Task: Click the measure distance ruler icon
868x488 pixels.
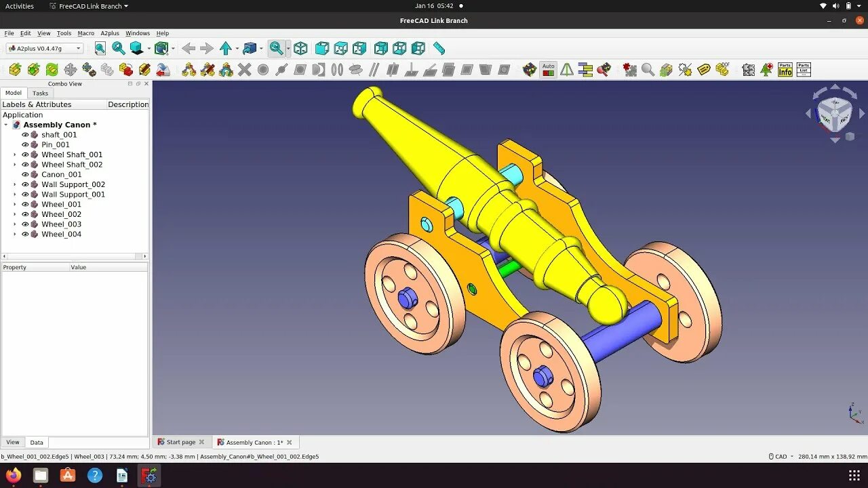Action: pos(439,48)
